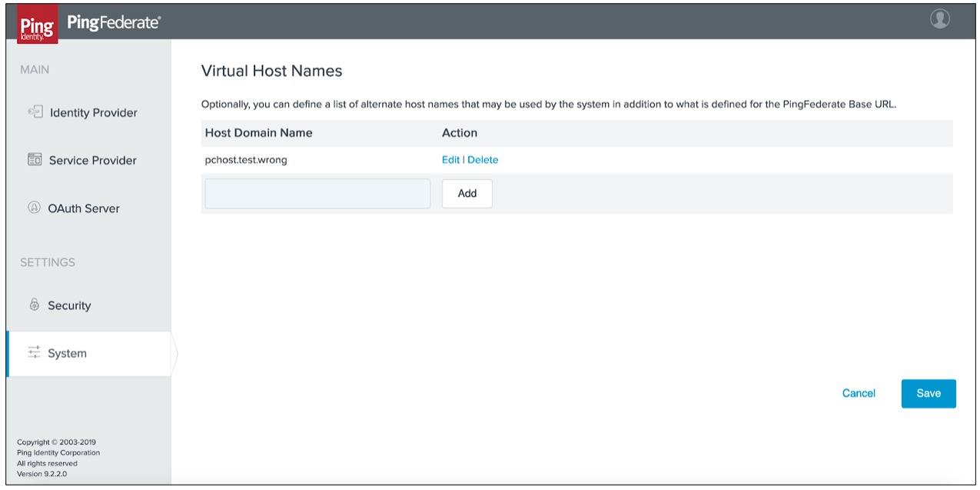Edit the pchost.test.wrong host entry
Image resolution: width=980 pixels, height=490 pixels.
tap(450, 160)
